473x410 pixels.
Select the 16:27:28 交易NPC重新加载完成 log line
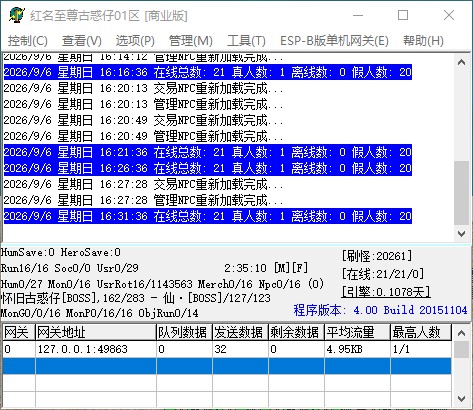143,184
